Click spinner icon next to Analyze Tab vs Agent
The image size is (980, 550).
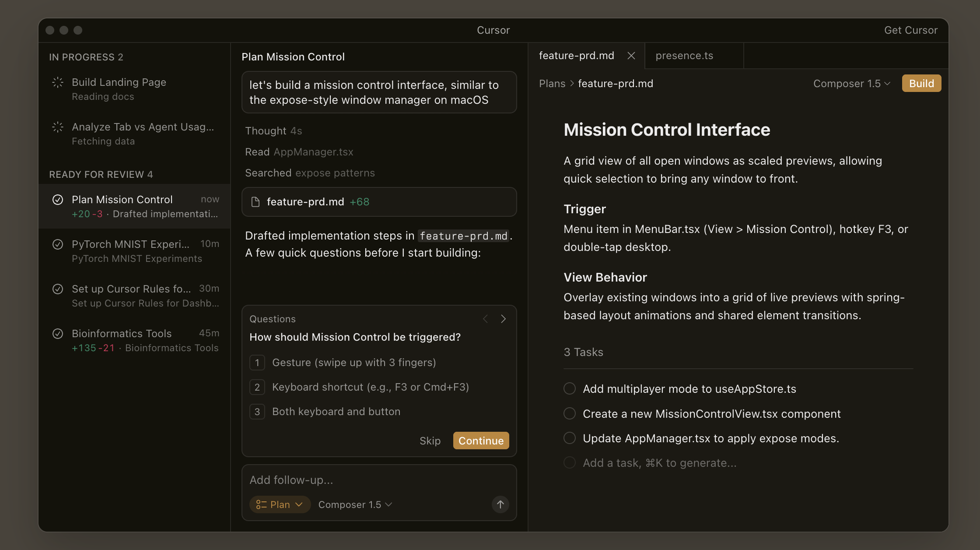click(x=58, y=127)
